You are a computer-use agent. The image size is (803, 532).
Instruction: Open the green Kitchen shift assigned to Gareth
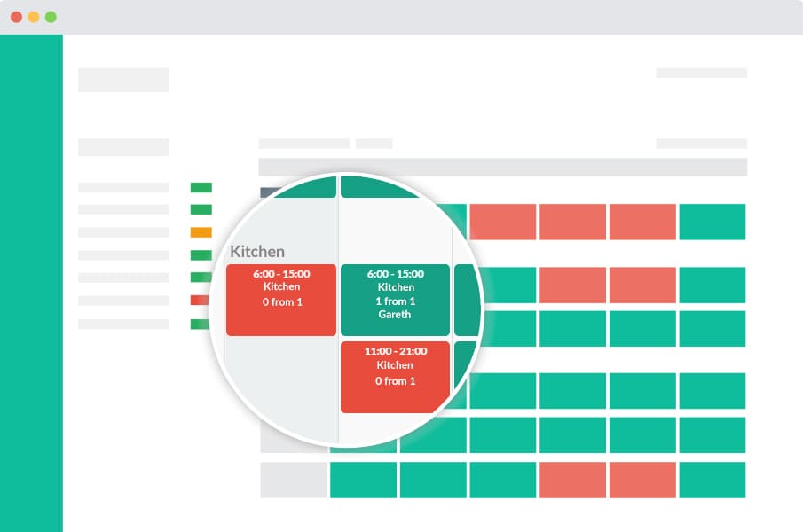[395, 300]
